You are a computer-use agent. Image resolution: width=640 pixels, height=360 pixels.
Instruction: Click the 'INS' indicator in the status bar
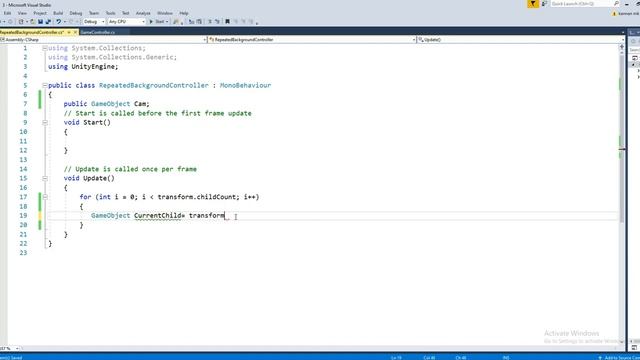506,358
